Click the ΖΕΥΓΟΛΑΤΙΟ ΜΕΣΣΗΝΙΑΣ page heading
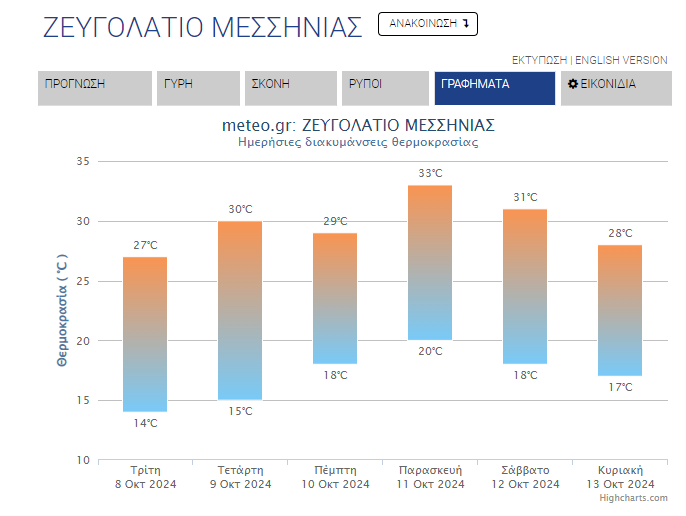686x516 pixels. (x=203, y=27)
